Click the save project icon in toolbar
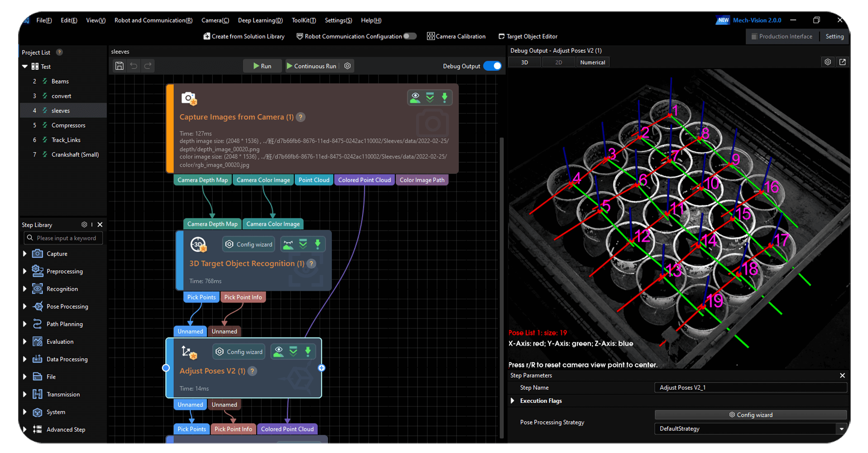 point(120,66)
